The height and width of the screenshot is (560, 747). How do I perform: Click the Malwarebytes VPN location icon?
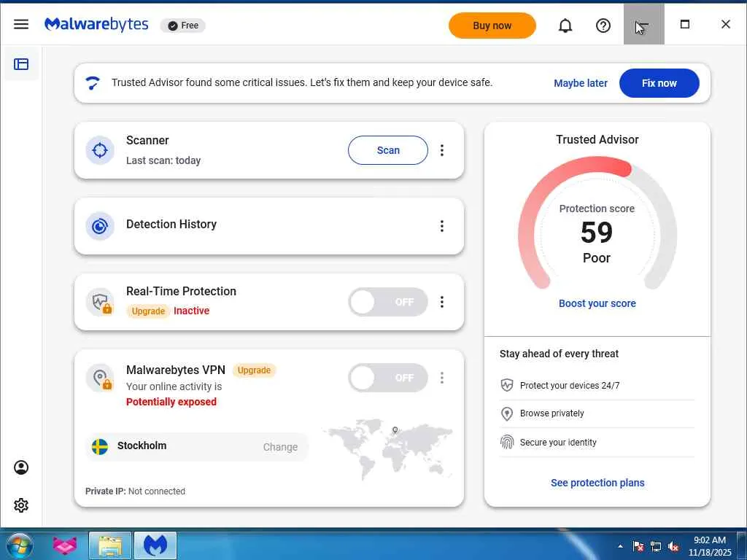tap(99, 378)
